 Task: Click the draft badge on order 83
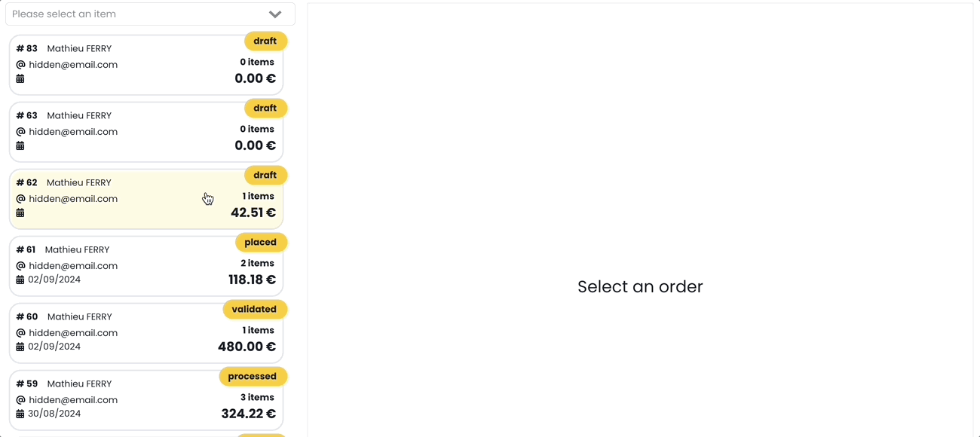pos(265,41)
